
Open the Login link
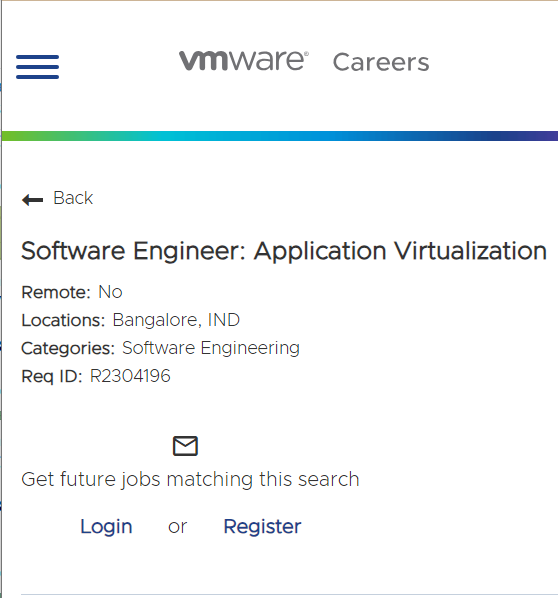(106, 527)
